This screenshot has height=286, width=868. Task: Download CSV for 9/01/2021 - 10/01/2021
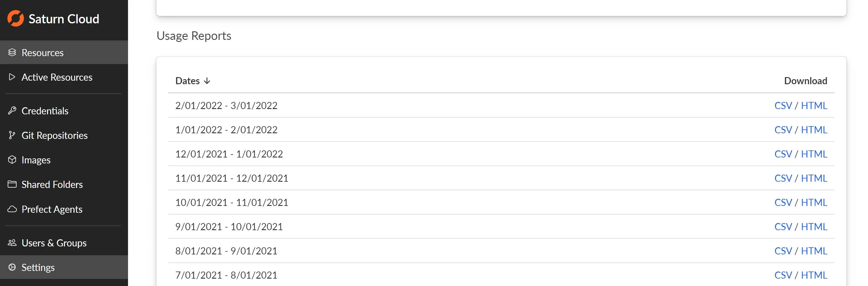783,226
